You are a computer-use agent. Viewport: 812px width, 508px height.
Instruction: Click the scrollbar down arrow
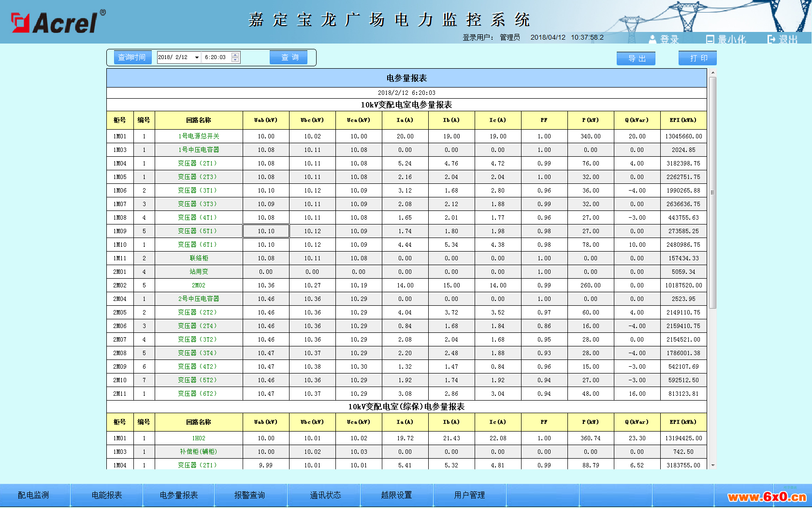click(x=712, y=465)
